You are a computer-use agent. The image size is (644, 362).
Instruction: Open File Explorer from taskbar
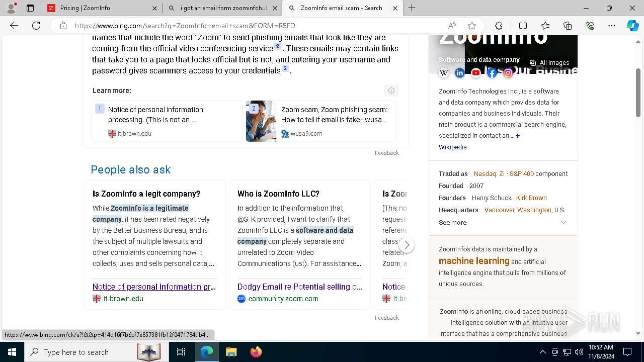[x=231, y=352]
